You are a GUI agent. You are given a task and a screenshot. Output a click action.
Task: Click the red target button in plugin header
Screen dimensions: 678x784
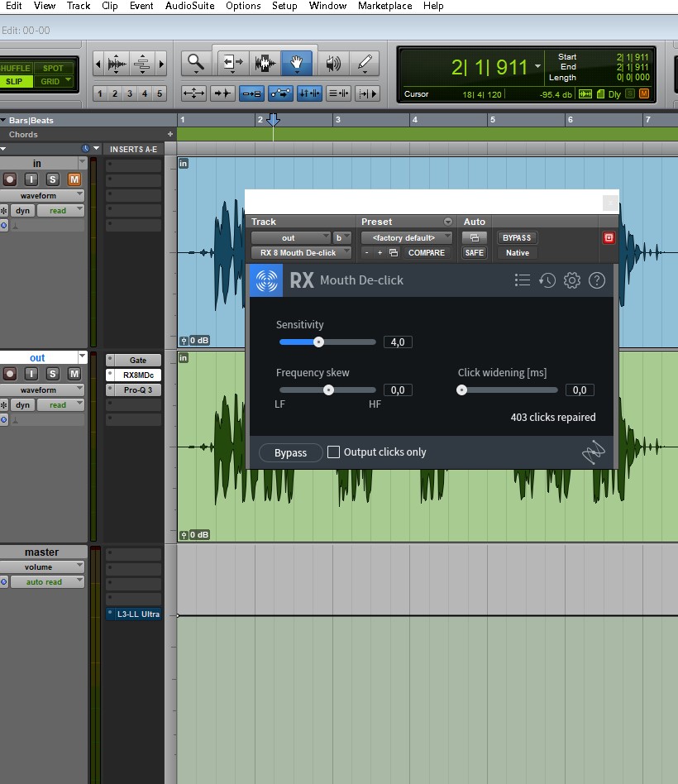[x=609, y=238]
